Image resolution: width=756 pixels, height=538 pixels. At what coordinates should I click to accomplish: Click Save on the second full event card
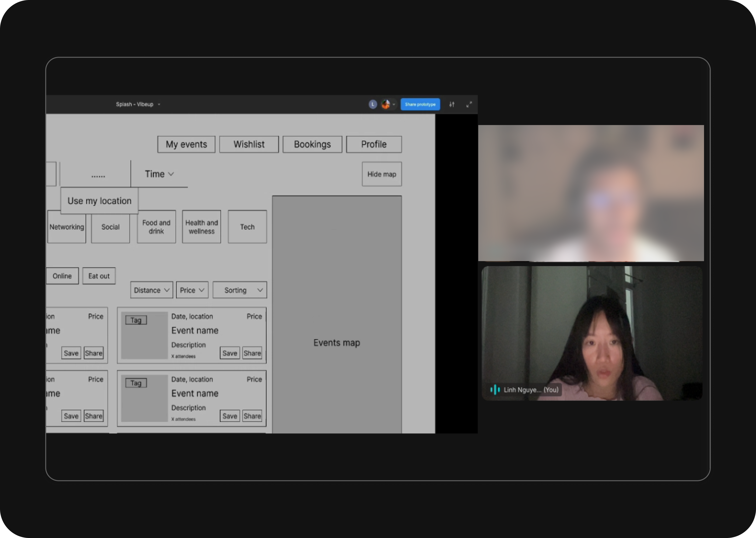pos(230,416)
